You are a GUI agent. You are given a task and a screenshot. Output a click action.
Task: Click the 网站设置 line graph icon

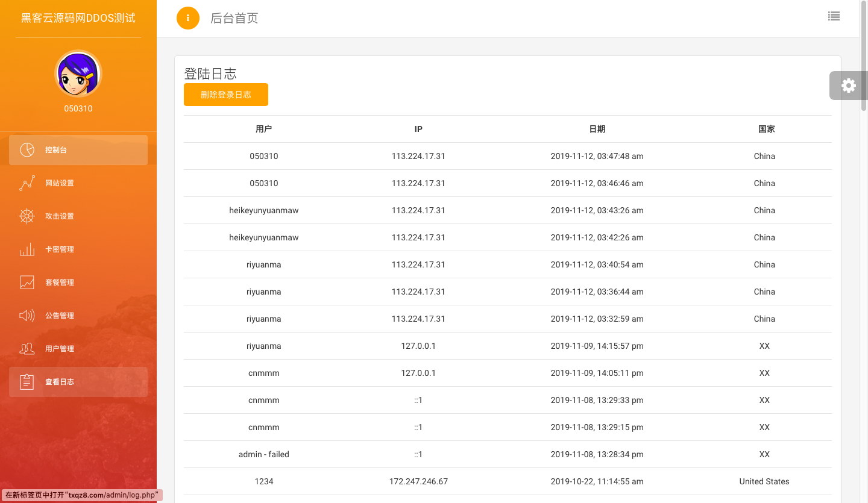point(27,183)
